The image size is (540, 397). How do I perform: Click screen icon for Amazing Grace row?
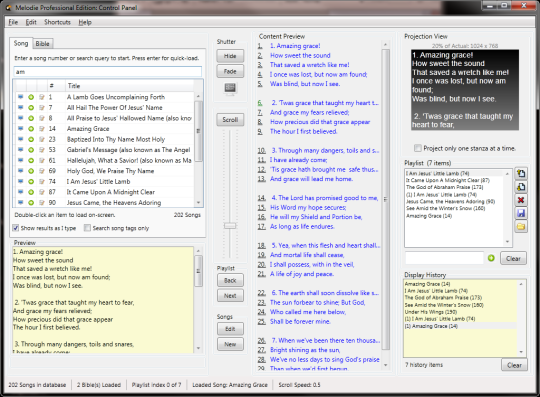pyautogui.click(x=21, y=129)
